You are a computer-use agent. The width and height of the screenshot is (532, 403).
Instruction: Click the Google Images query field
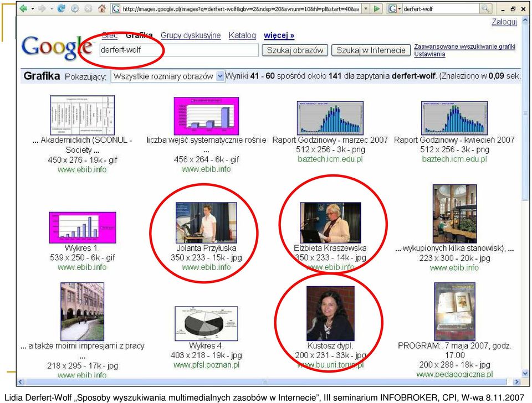click(x=179, y=50)
